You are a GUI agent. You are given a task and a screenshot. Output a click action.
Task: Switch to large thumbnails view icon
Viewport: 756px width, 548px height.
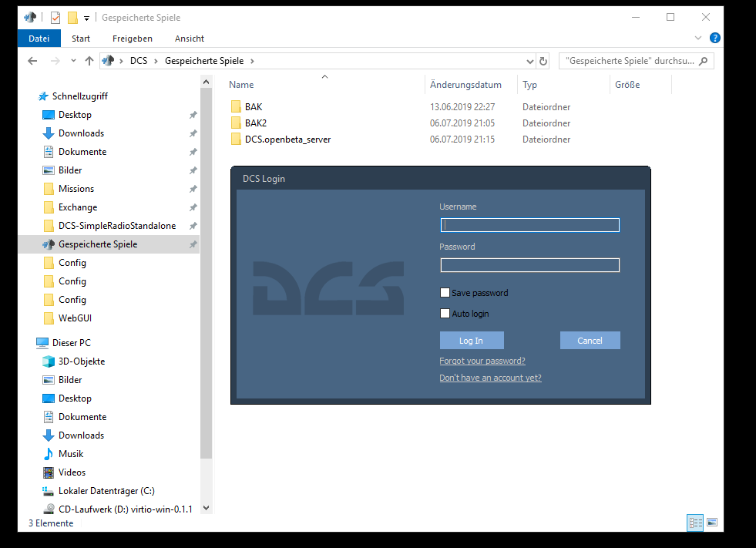pos(712,523)
